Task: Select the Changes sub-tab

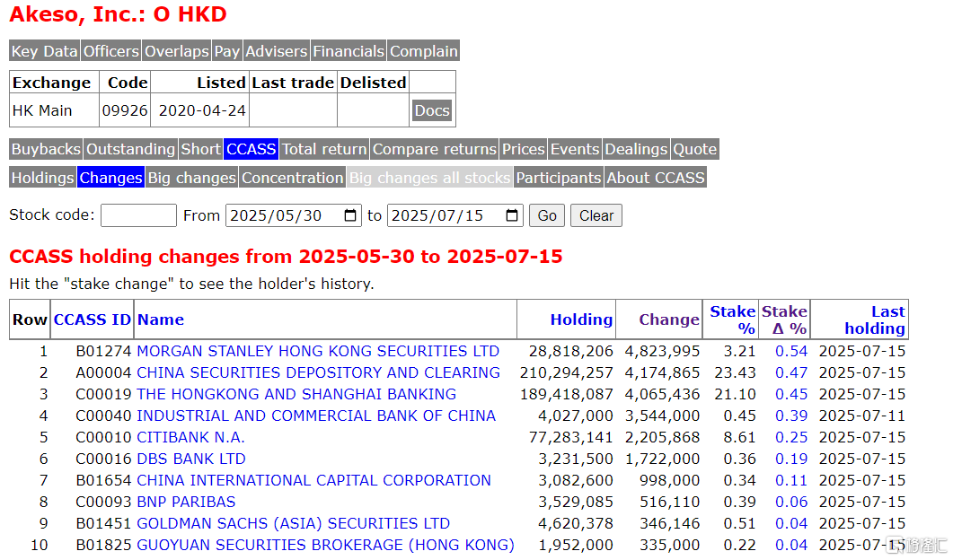Action: (x=110, y=178)
